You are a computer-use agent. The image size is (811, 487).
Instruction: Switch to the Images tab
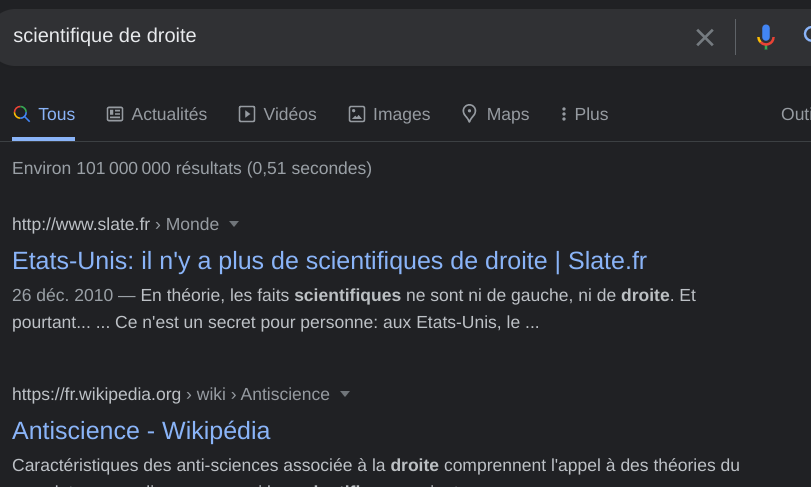(389, 114)
